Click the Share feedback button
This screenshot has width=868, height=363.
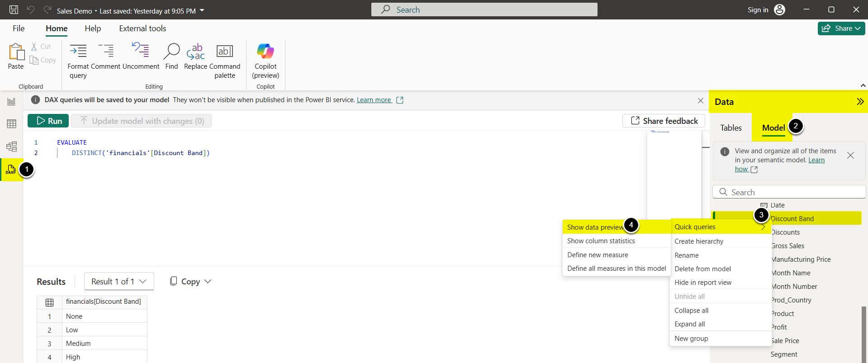tap(664, 121)
